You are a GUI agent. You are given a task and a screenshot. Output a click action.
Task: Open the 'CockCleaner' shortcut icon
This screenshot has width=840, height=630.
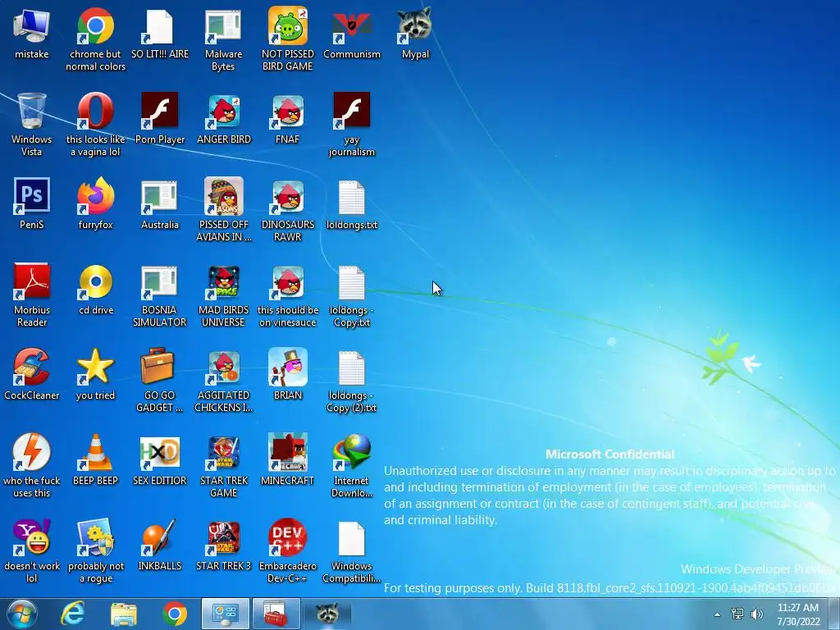32,367
